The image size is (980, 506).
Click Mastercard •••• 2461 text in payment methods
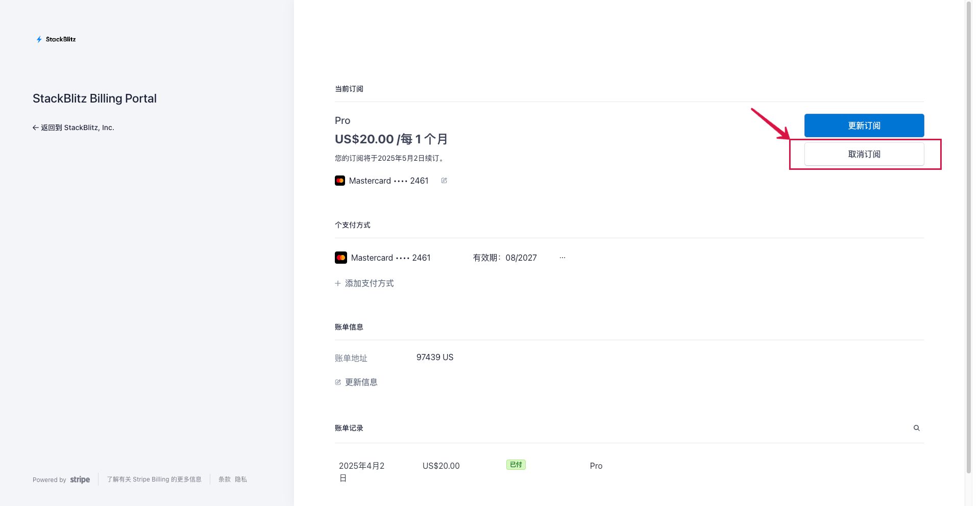[x=391, y=258]
